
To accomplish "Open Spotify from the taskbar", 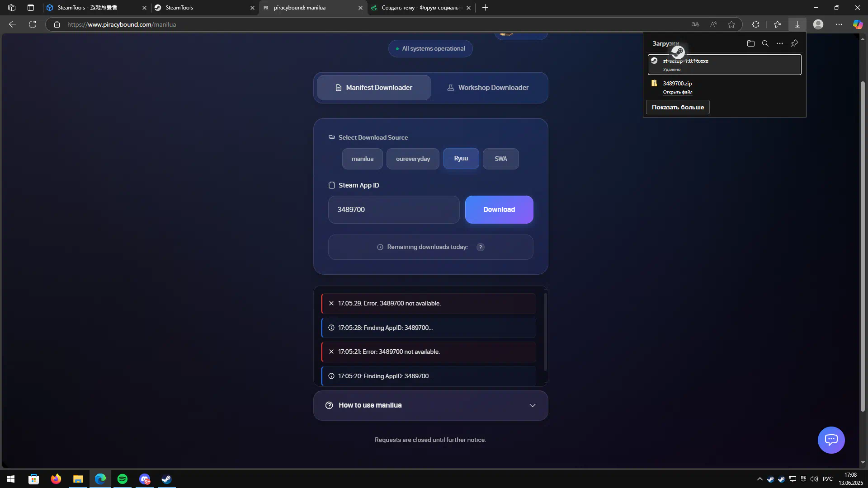I will (x=123, y=479).
